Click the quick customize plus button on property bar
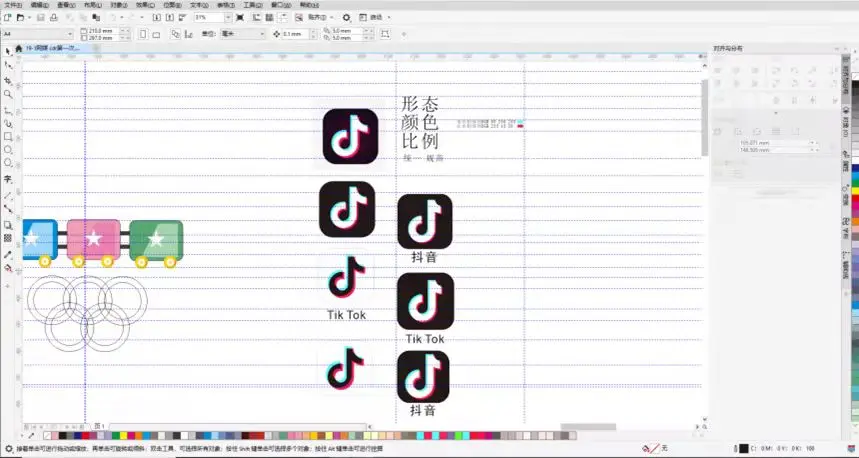859x458 pixels. pyautogui.click(x=404, y=34)
